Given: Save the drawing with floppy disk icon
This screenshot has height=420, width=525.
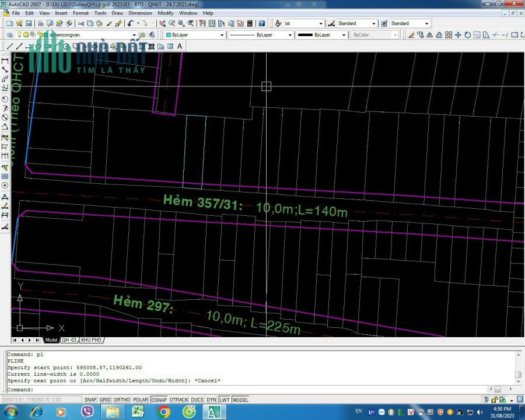Looking at the screenshot, I should pyautogui.click(x=29, y=23).
